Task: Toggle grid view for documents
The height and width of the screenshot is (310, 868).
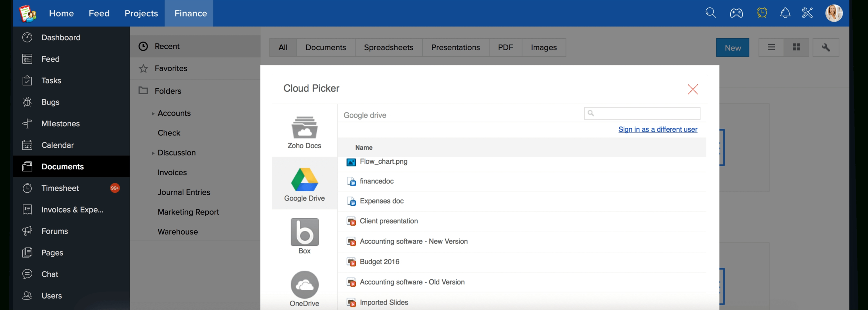Action: tap(796, 47)
